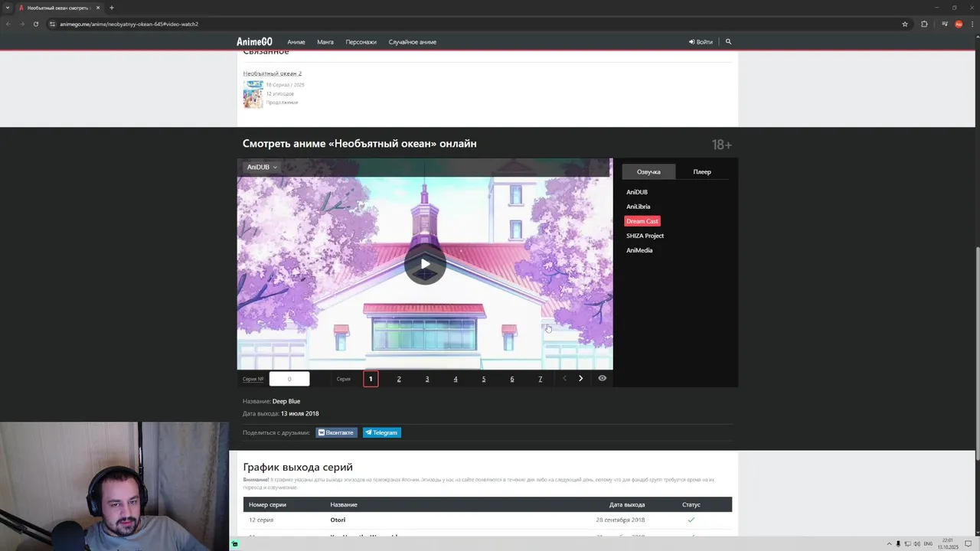980x551 pixels.
Task: Select episode 1
Action: (x=371, y=379)
